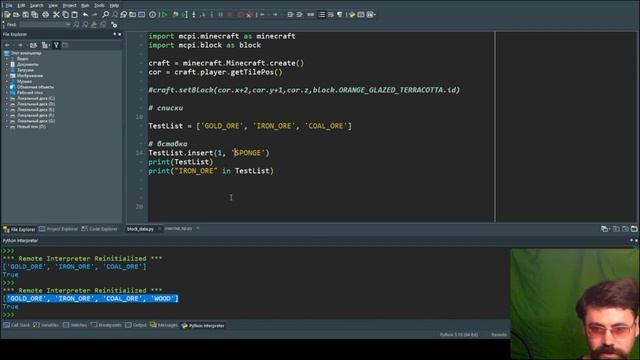Click the Paste clipboard icon

click(75, 15)
